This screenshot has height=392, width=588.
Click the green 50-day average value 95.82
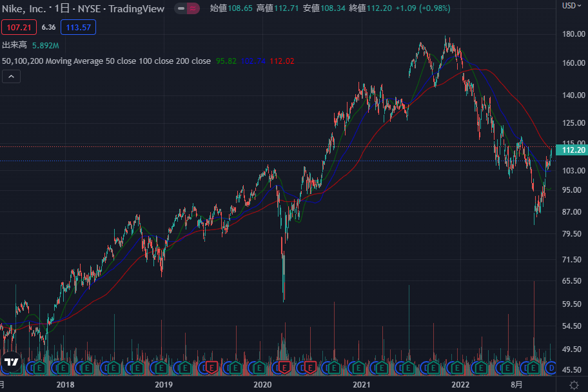(x=226, y=61)
